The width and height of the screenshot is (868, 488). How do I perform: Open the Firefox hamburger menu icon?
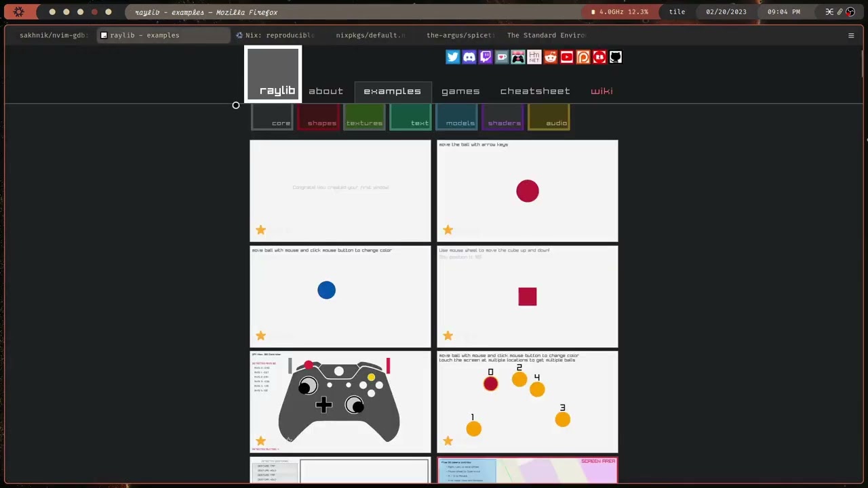tap(851, 35)
